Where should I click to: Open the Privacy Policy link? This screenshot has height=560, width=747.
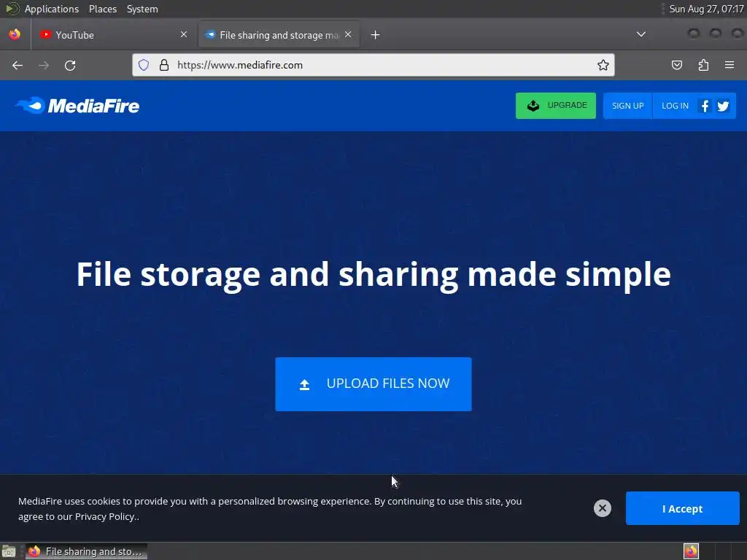(105, 517)
